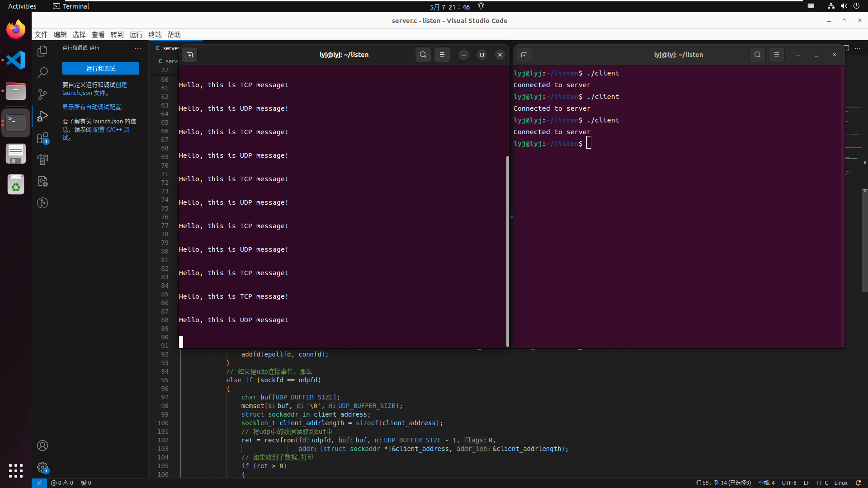Open the Extensions view icon
The height and width of the screenshot is (488, 868).
[42, 138]
